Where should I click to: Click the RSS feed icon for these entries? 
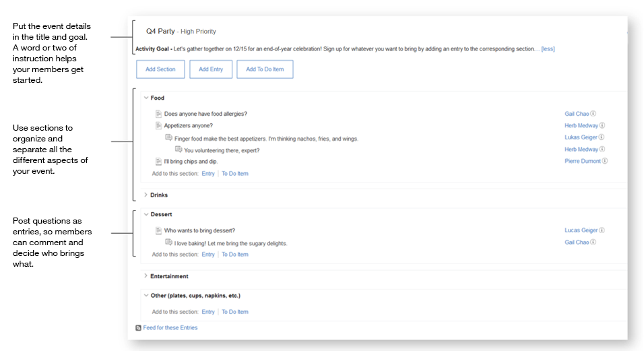139,328
